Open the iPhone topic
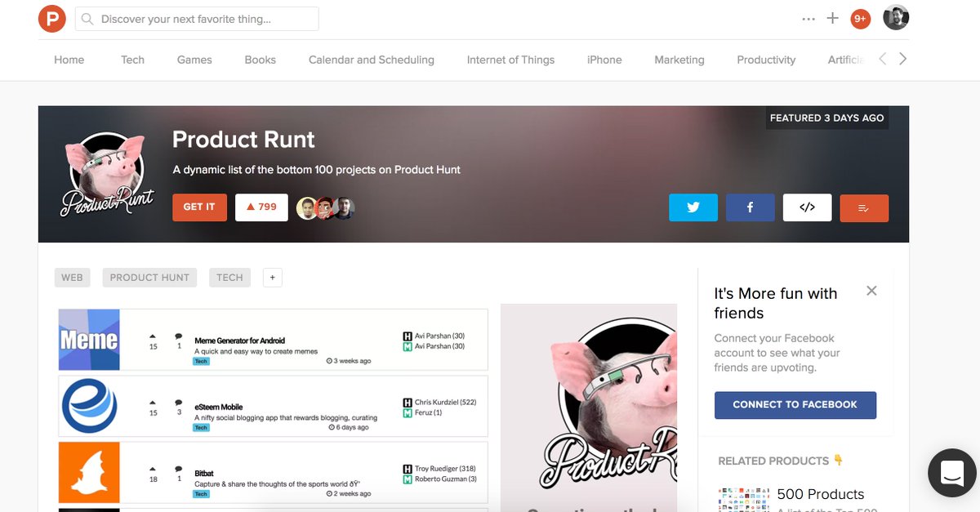Viewport: 980px width, 512px height. pyautogui.click(x=604, y=60)
